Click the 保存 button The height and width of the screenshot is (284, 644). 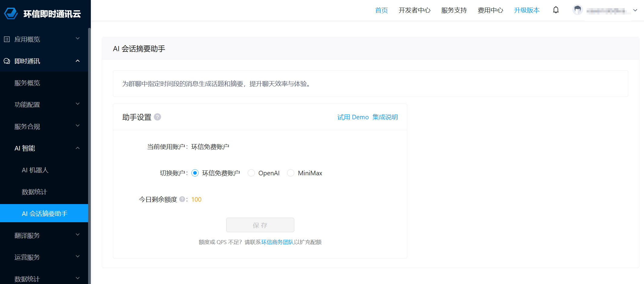point(260,225)
